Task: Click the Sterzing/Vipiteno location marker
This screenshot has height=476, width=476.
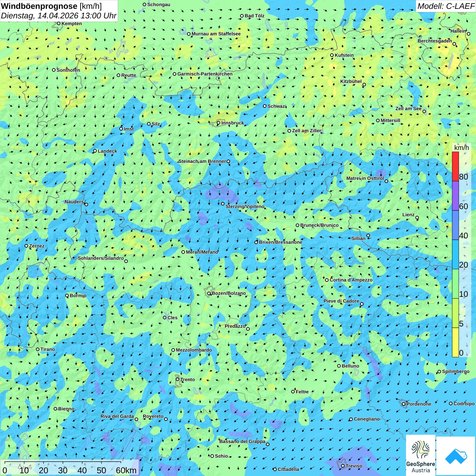Action: click(223, 204)
